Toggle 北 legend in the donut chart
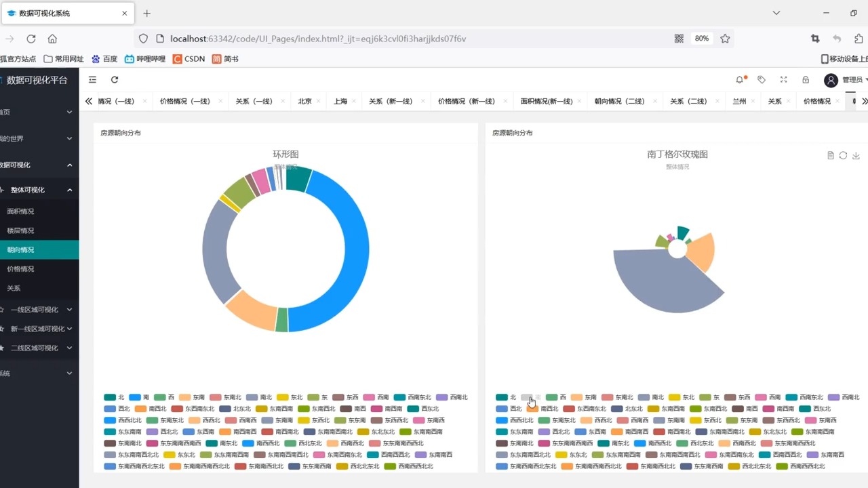The height and width of the screenshot is (488, 868). pyautogui.click(x=114, y=397)
